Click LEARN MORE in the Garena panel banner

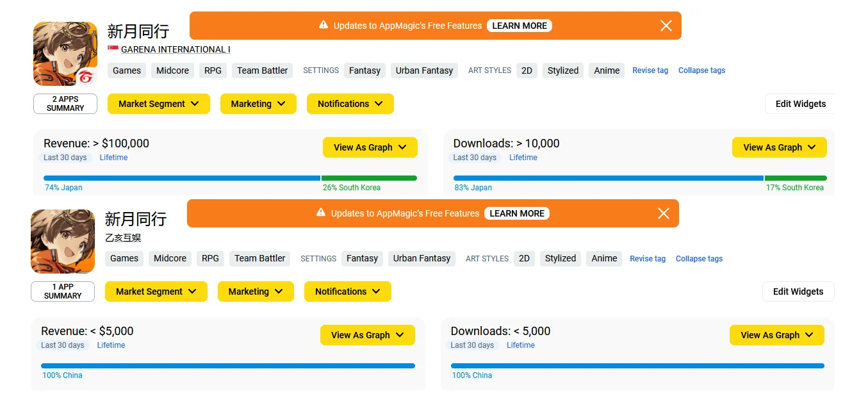tap(520, 26)
